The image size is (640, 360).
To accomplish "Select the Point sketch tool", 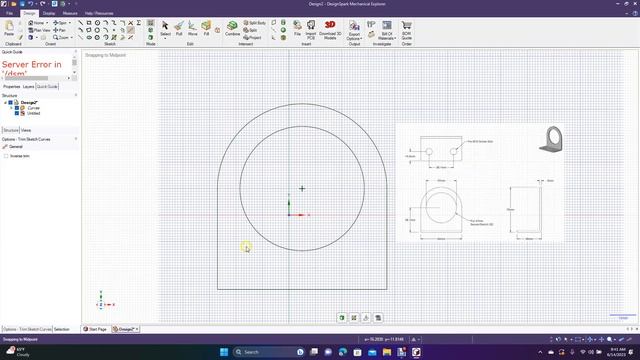I will [x=114, y=30].
